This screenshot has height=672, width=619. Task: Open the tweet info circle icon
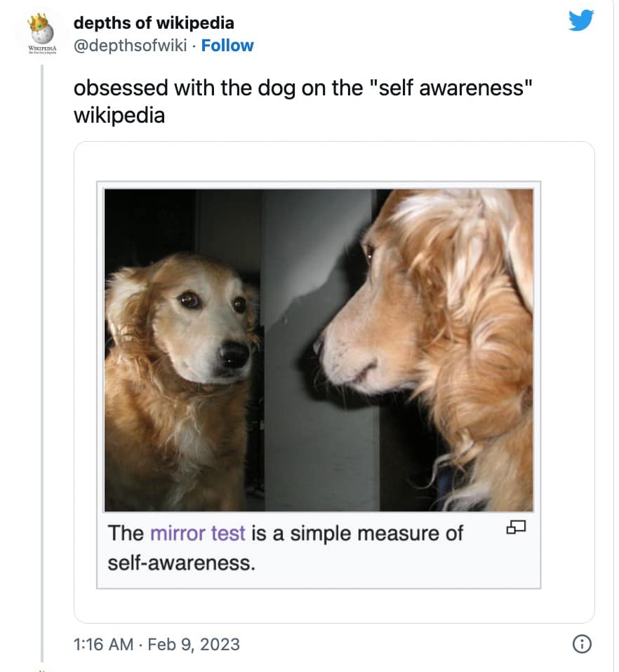coord(580,643)
